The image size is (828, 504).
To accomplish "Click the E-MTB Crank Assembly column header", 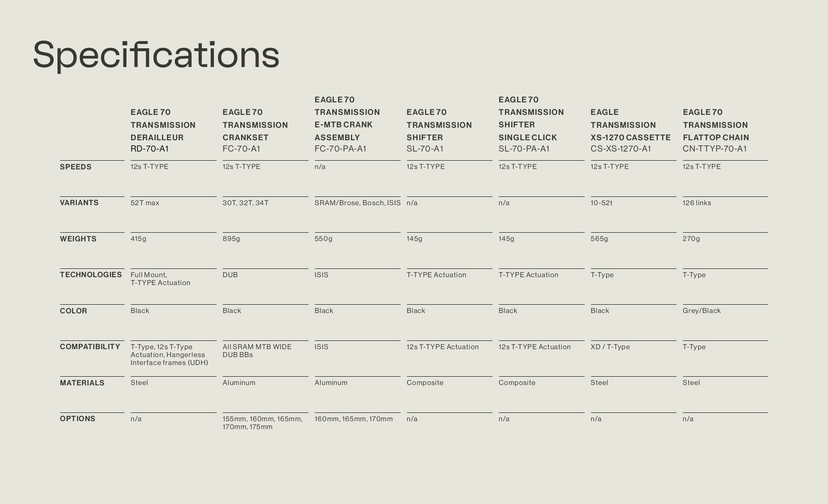I will pyautogui.click(x=347, y=119).
